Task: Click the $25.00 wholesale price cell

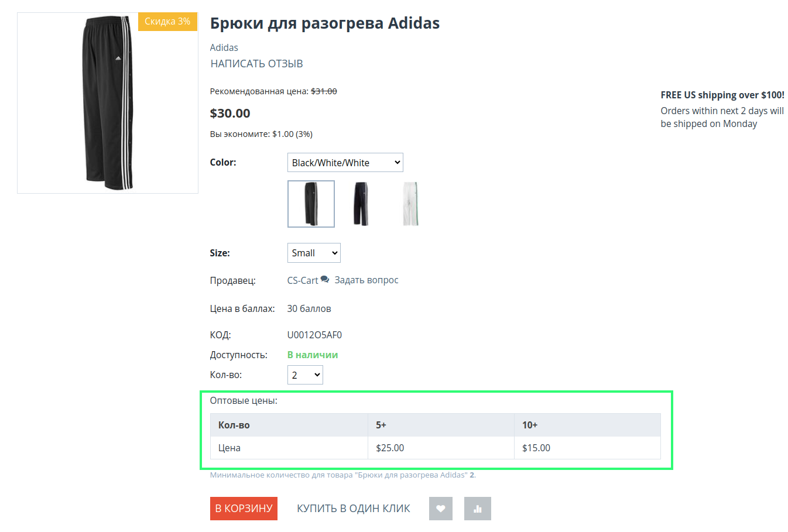Action: 390,448
